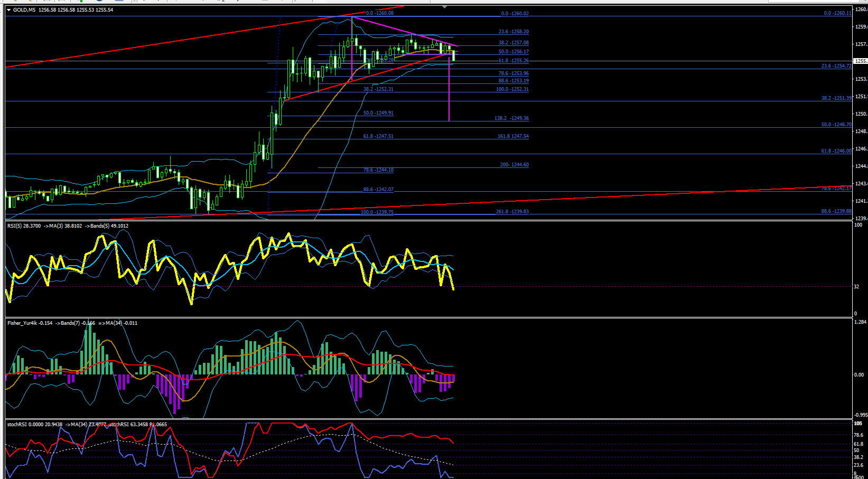The image size is (868, 479).
Task: Click the stochRSI 63.3458 81.0665 label
Action: coord(138,425)
